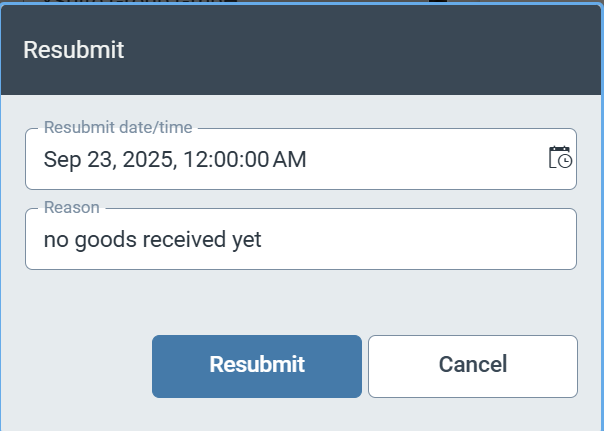Click the time "12:00:00" in the field
Image resolution: width=604 pixels, height=431 pixels.
[x=219, y=159]
